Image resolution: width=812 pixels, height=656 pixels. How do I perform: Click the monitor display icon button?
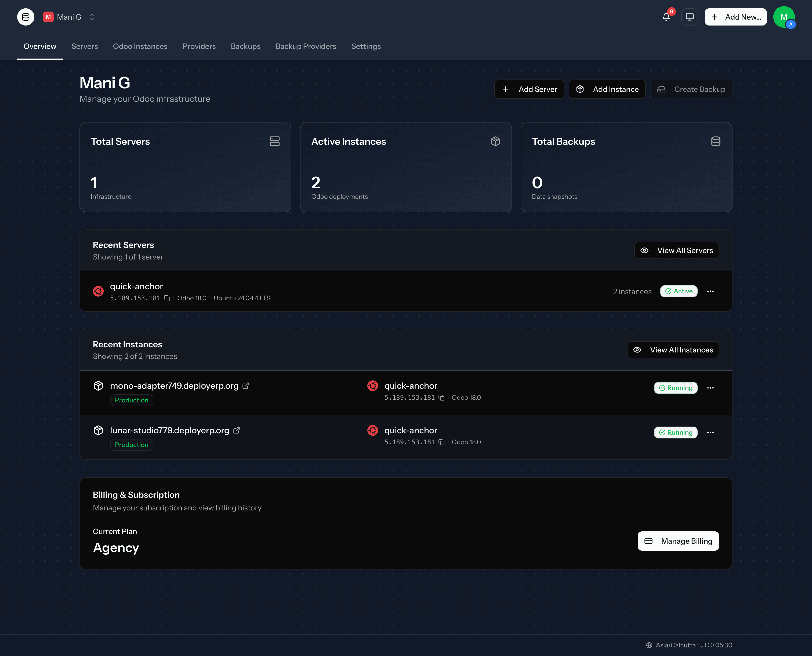pyautogui.click(x=690, y=17)
